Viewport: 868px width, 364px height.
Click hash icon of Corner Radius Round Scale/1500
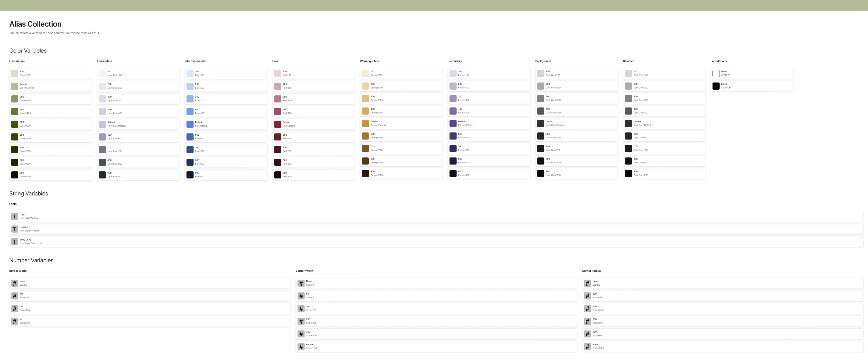pyautogui.click(x=587, y=346)
